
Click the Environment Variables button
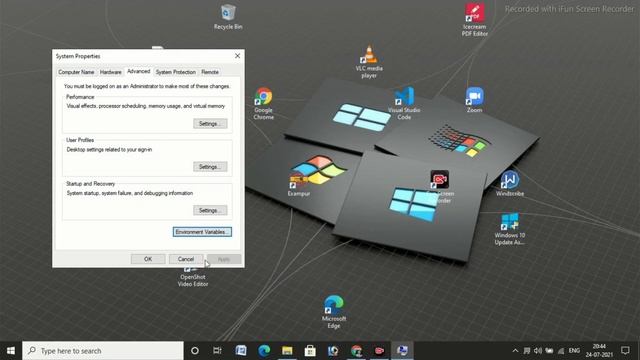point(202,232)
